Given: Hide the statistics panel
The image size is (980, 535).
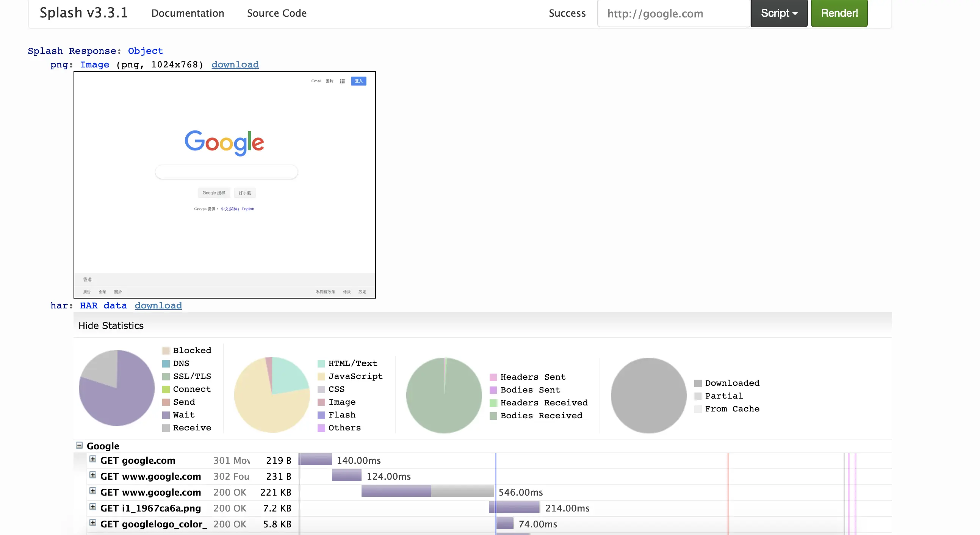Looking at the screenshot, I should tap(111, 325).
